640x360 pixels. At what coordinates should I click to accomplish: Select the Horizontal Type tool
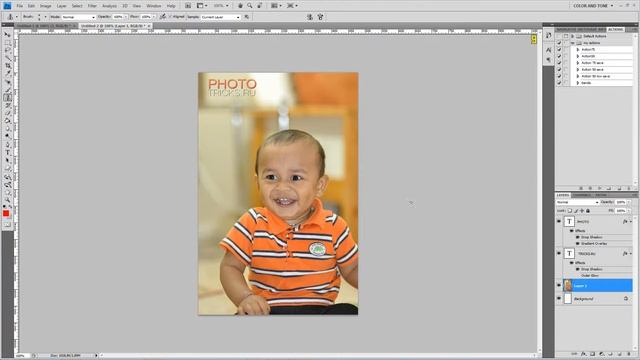[x=7, y=152]
